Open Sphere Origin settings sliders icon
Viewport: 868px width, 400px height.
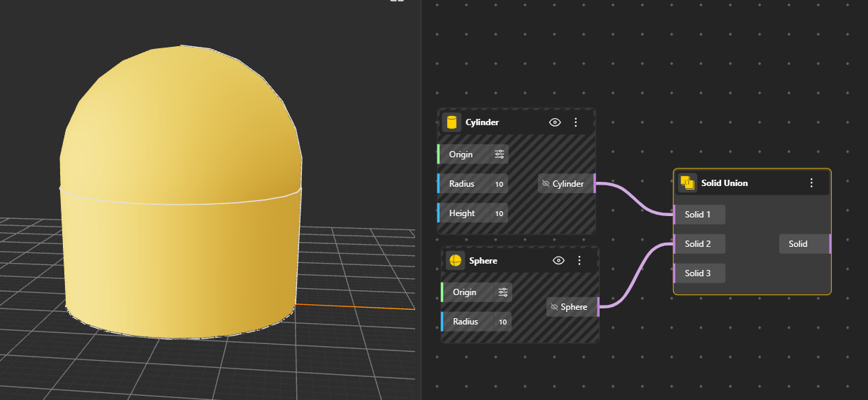tap(502, 292)
